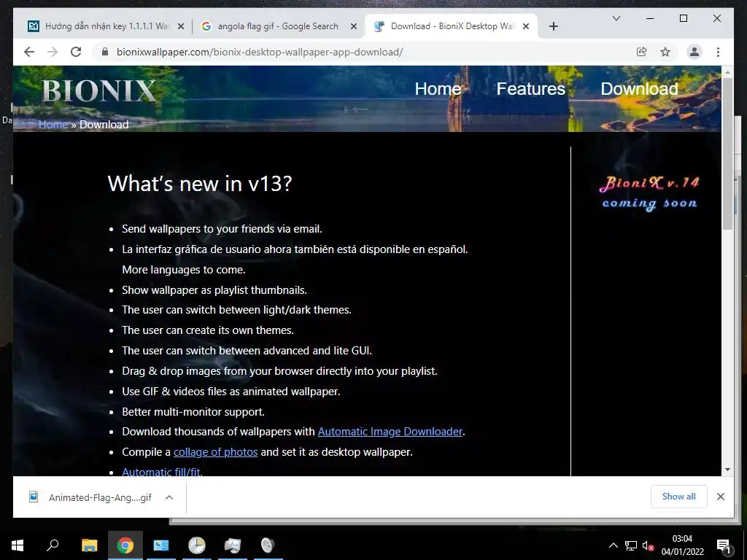Click text 'Use GIF & videos files as animated wallpaper.'
The width and height of the screenshot is (747, 560).
(x=231, y=392)
